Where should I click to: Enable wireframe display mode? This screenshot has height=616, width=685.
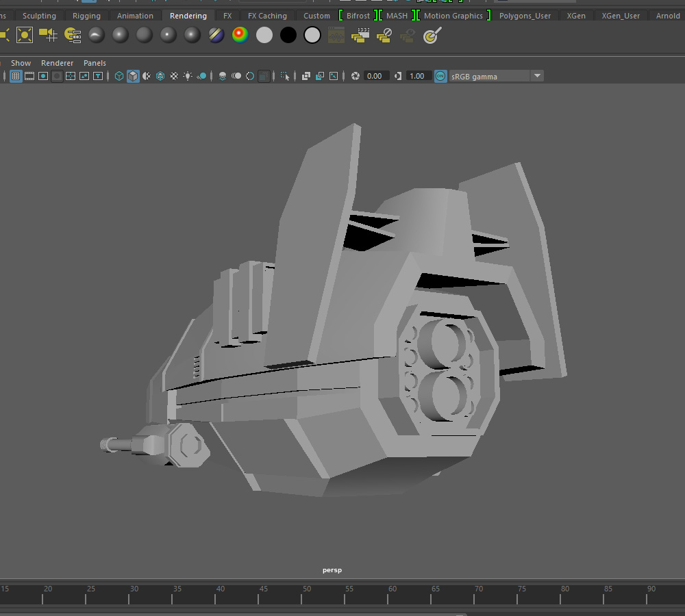pos(119,77)
